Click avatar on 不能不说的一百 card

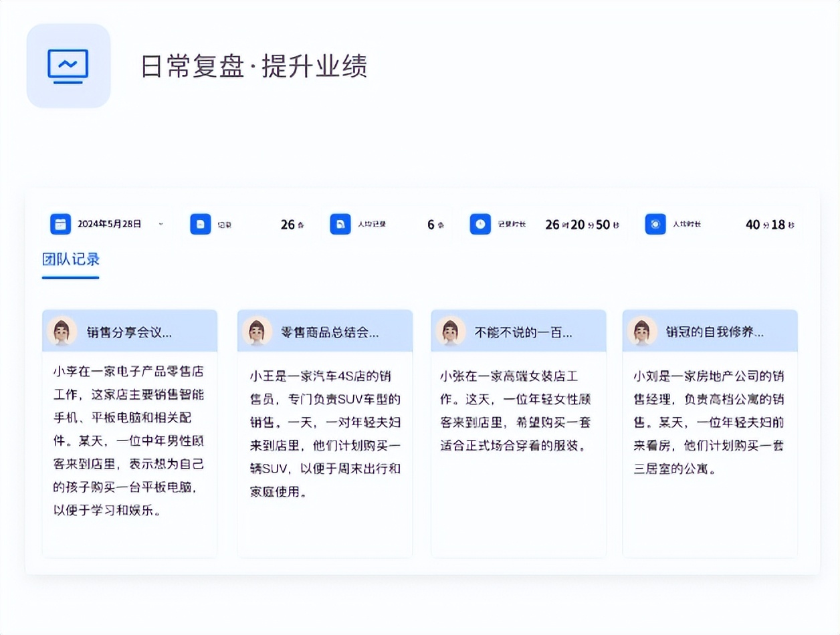tap(451, 331)
